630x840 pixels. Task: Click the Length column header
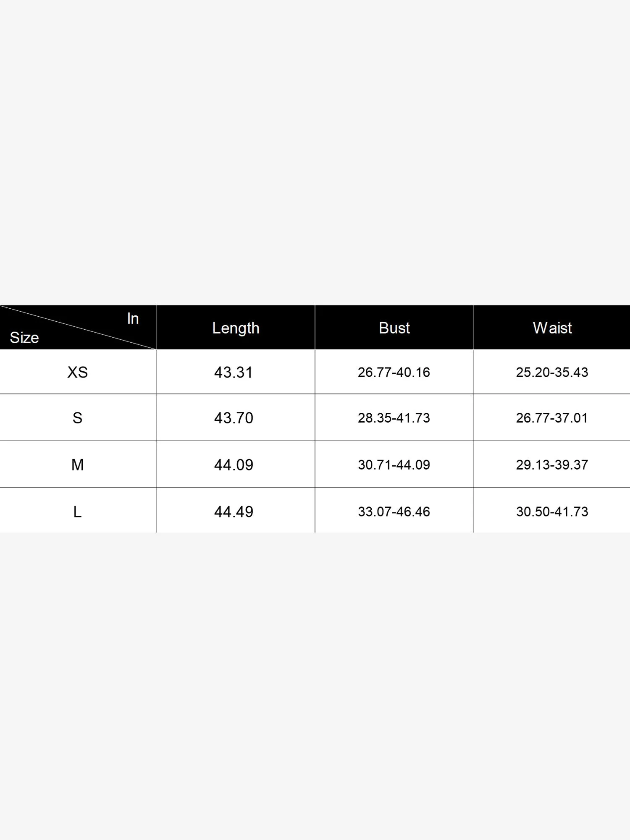pos(236,328)
